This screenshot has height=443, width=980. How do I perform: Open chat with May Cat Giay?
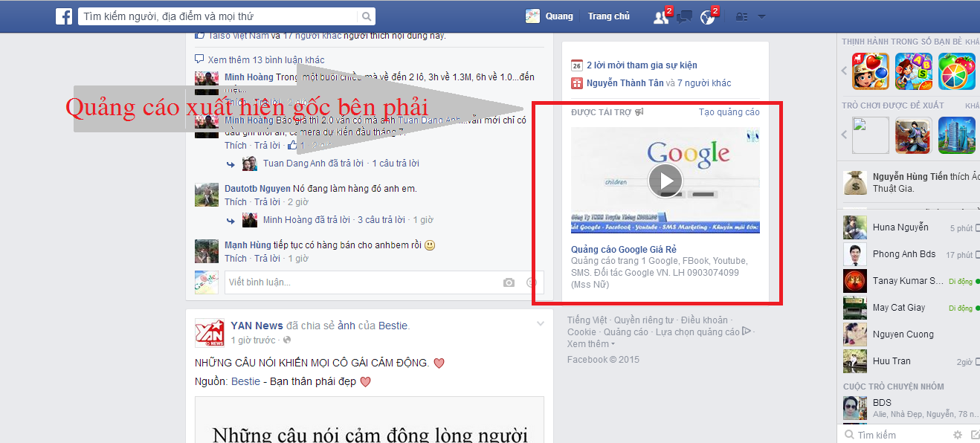[912, 308]
